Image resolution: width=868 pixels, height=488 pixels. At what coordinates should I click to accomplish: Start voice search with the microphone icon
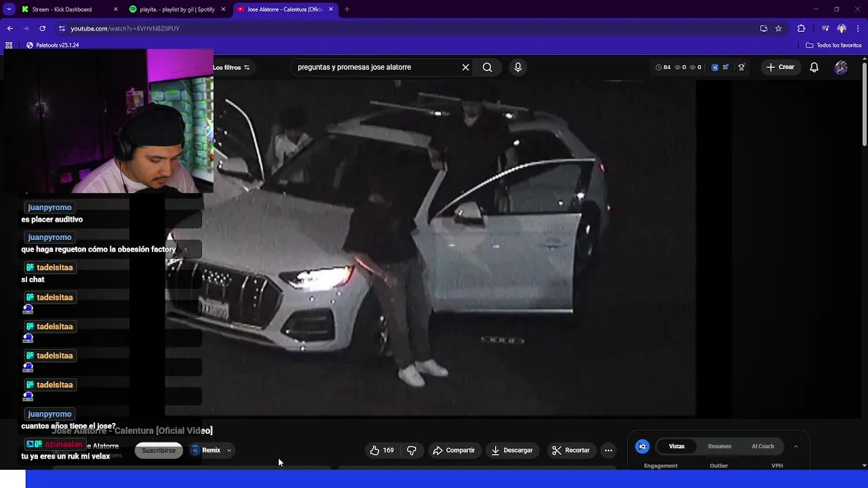518,67
